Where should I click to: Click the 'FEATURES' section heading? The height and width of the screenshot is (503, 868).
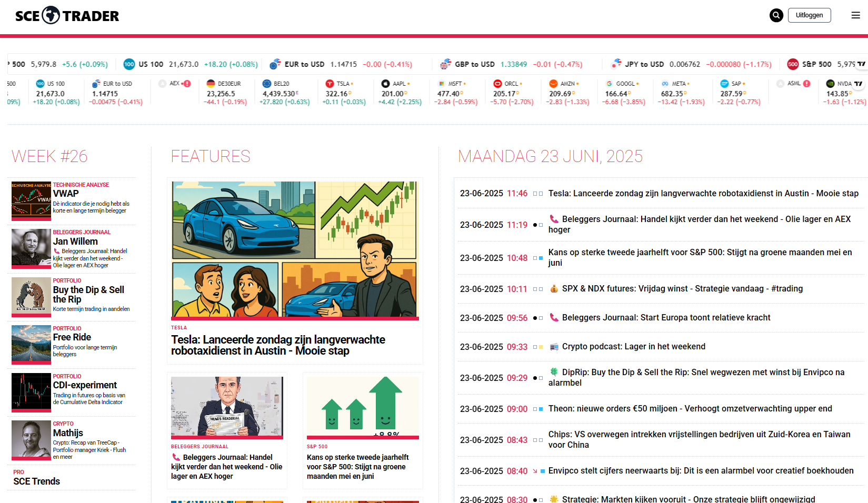coord(211,156)
